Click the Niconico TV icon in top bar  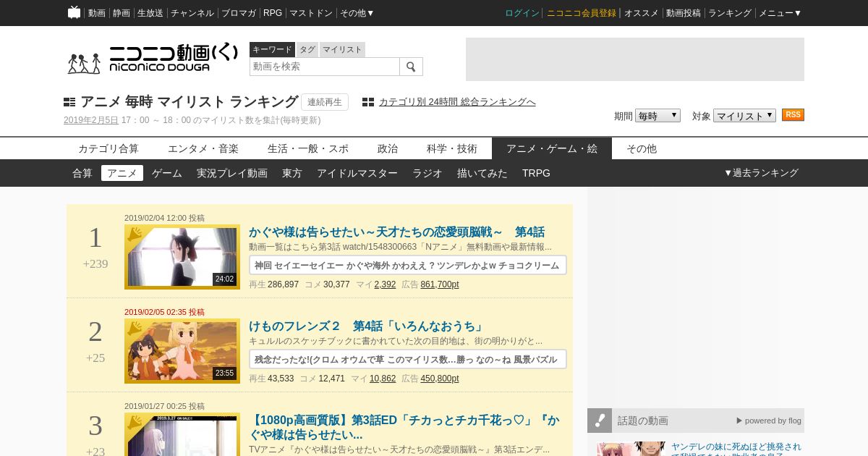click(74, 12)
